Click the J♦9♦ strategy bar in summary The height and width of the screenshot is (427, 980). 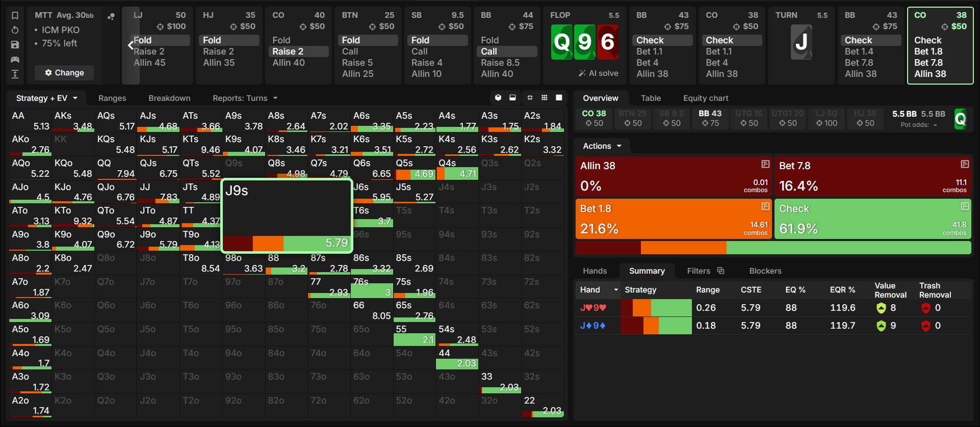[656, 326]
